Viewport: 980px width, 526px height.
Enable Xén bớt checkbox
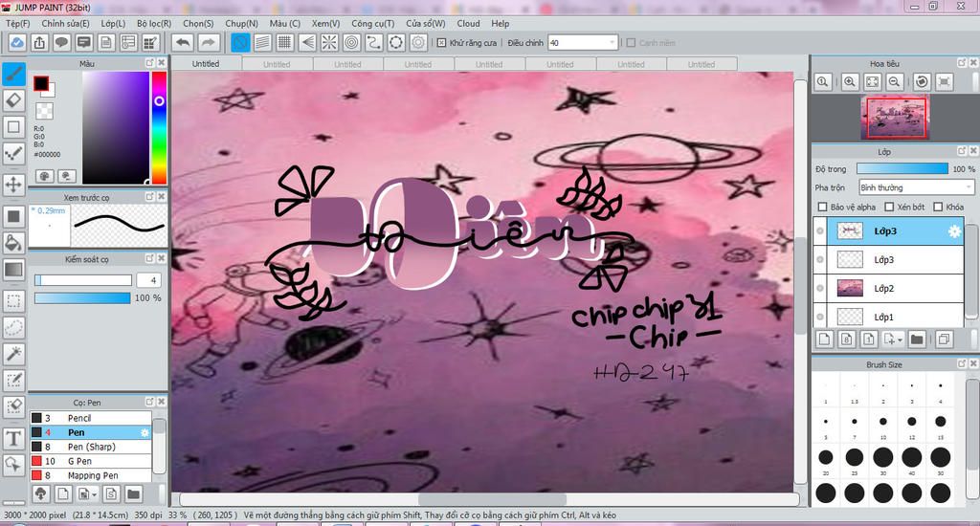[889, 207]
